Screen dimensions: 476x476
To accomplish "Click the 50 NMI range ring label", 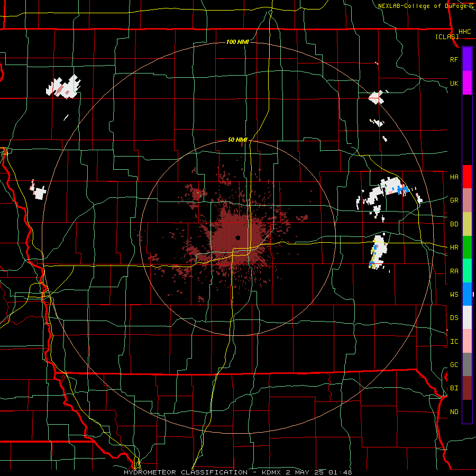I will 237,140.
